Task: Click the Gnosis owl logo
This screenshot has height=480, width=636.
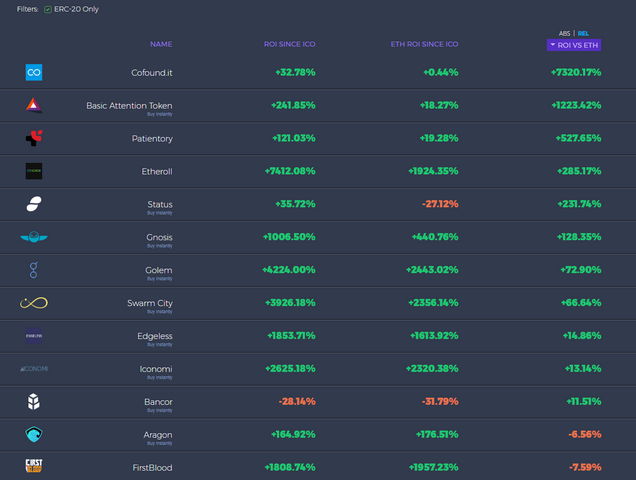Action: pos(34,237)
